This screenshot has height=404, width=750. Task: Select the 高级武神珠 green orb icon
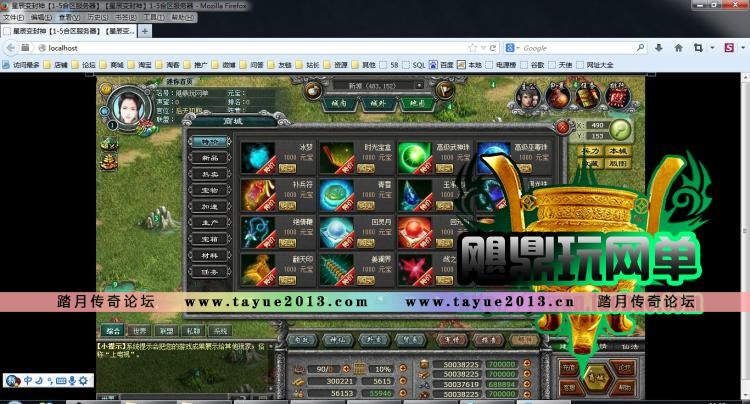pos(415,157)
